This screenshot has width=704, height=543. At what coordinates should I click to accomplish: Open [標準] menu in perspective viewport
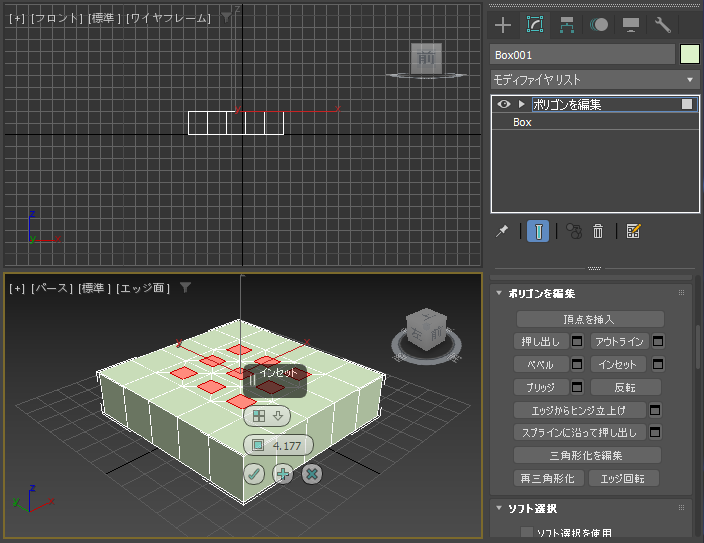click(94, 288)
